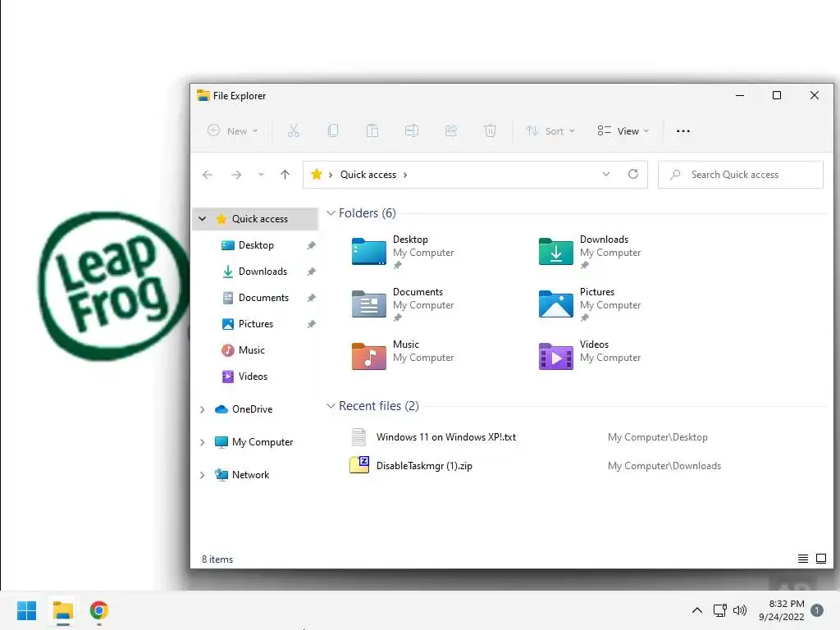Image resolution: width=840 pixels, height=630 pixels.
Task: Open the Videos folder tile
Action: 590,357
